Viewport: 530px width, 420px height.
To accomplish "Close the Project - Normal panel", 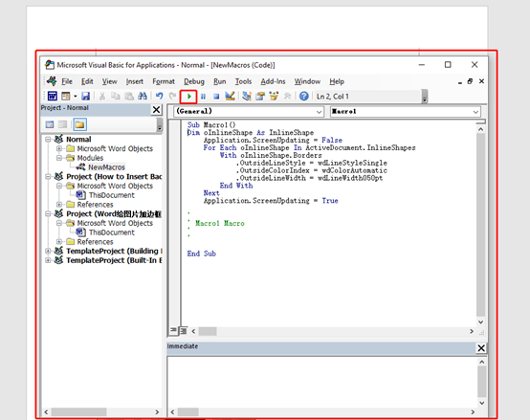I will tap(157, 110).
